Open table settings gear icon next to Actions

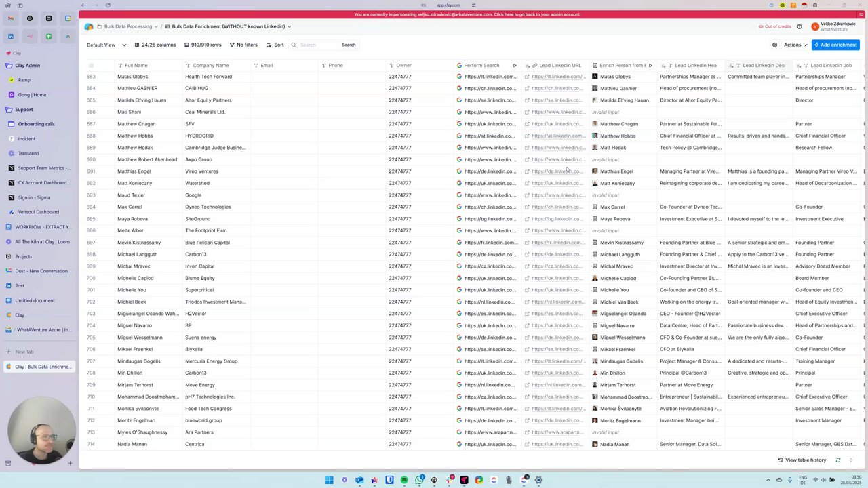tap(775, 45)
